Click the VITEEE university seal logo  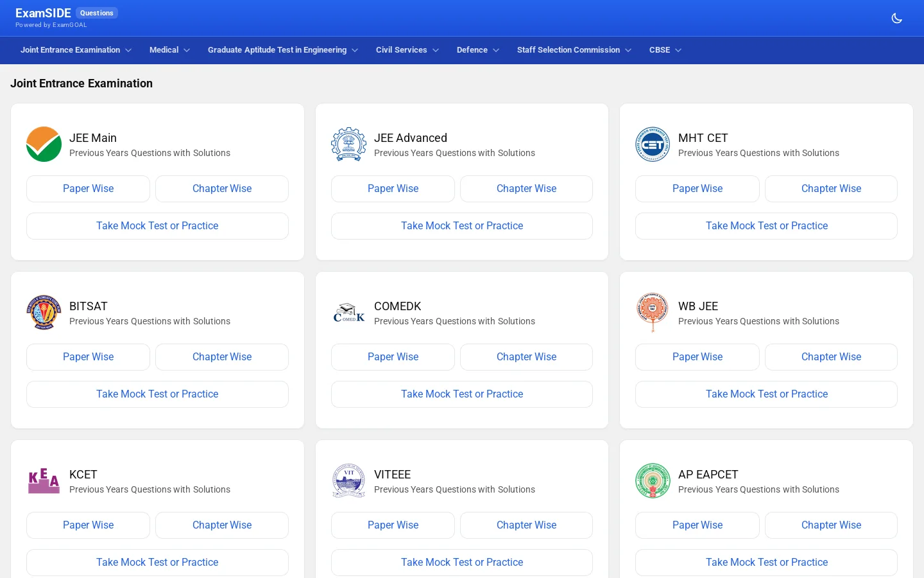pos(348,481)
